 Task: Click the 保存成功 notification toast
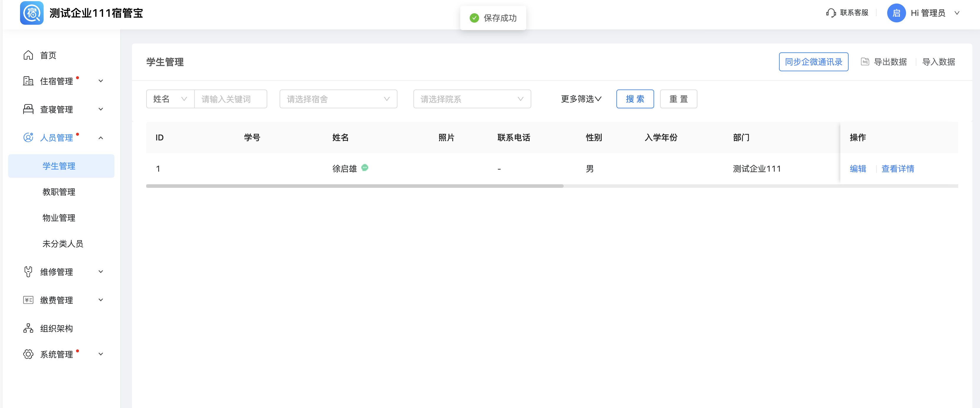coord(493,18)
